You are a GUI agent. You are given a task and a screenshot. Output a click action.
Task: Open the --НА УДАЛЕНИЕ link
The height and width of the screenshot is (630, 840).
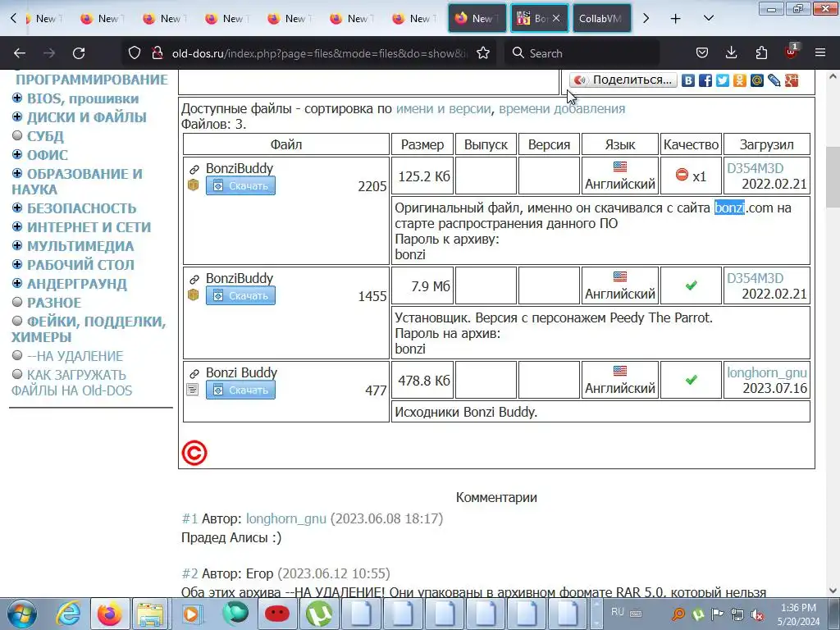[x=75, y=356]
